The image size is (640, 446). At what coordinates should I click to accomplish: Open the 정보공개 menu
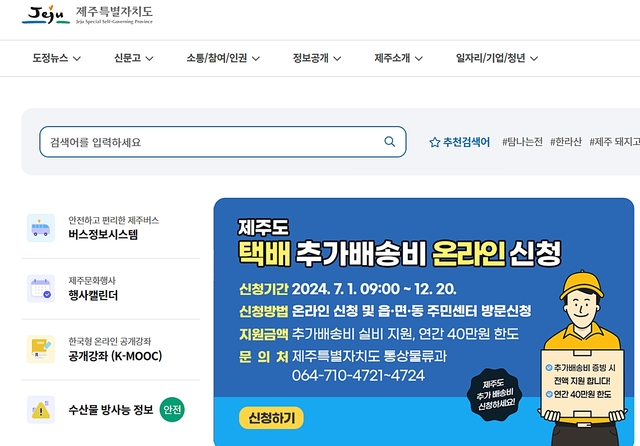(317, 58)
